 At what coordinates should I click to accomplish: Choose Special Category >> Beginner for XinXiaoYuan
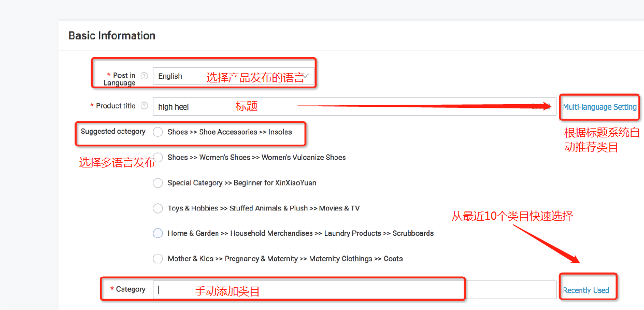[158, 182]
